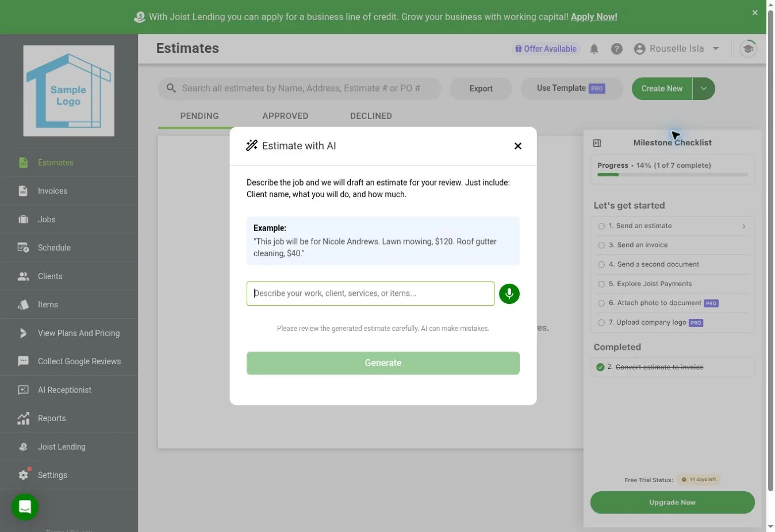This screenshot has height=532, width=775.
Task: Open the chat support bubble
Action: click(x=25, y=507)
